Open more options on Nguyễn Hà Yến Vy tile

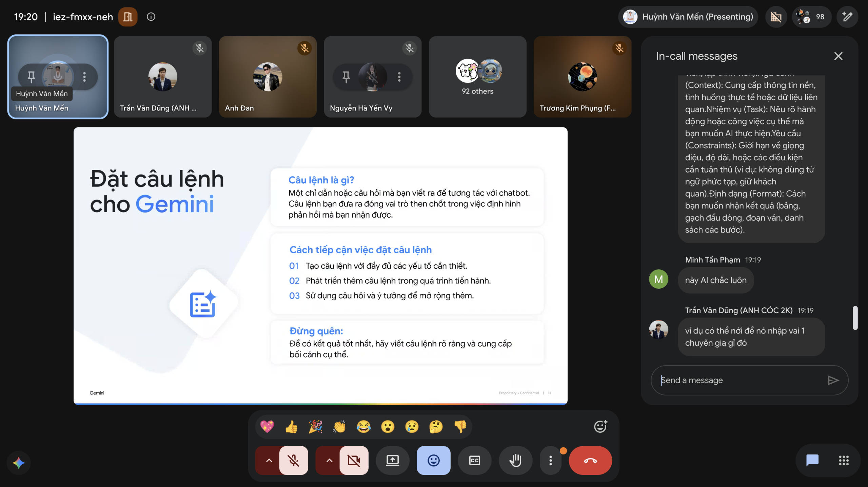pos(399,77)
